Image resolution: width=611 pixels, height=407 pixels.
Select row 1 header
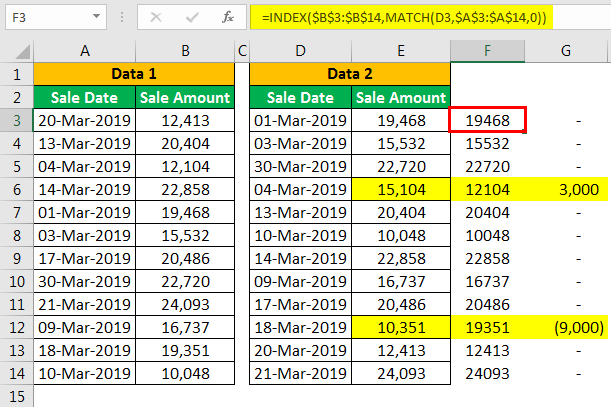(17, 74)
